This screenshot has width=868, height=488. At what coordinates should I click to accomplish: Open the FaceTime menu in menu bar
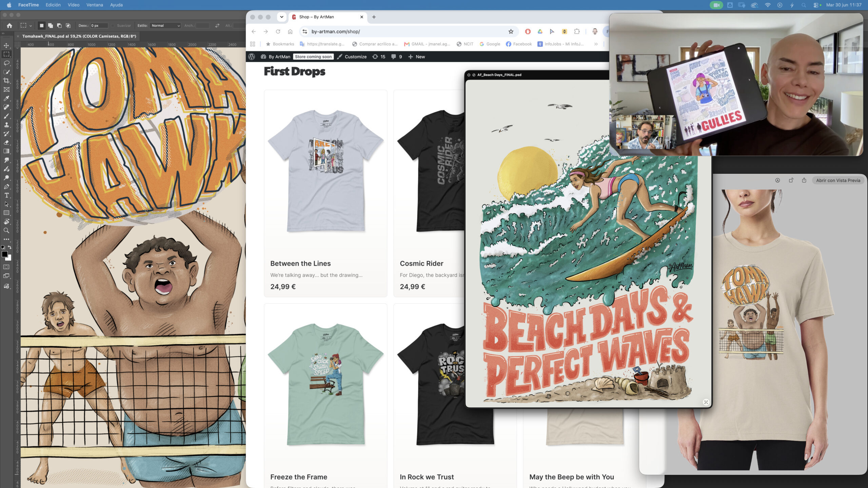tap(28, 5)
